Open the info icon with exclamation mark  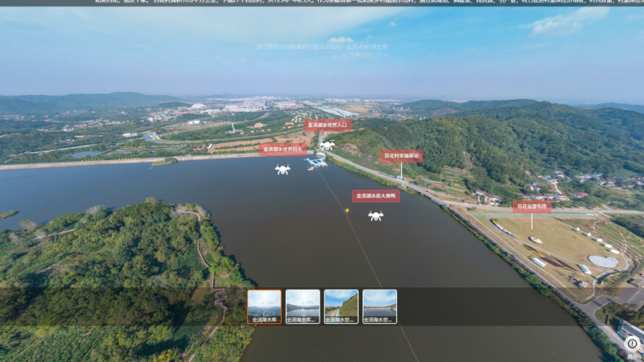[x=632, y=343]
